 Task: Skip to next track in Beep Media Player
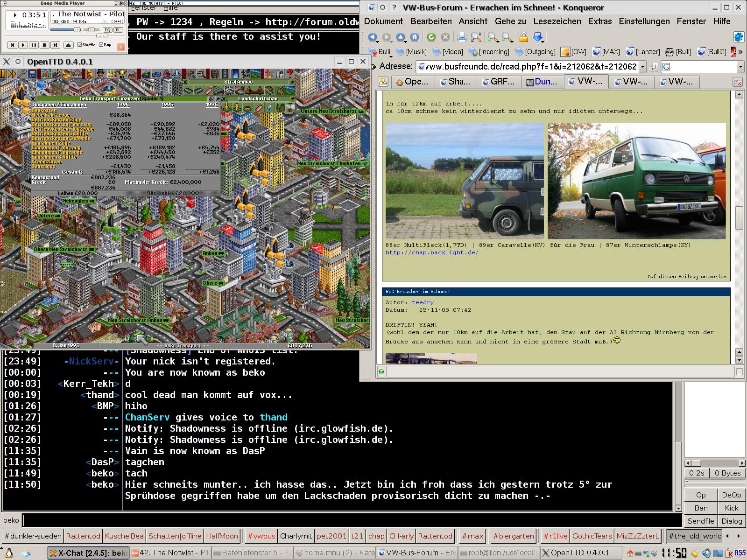(x=55, y=45)
